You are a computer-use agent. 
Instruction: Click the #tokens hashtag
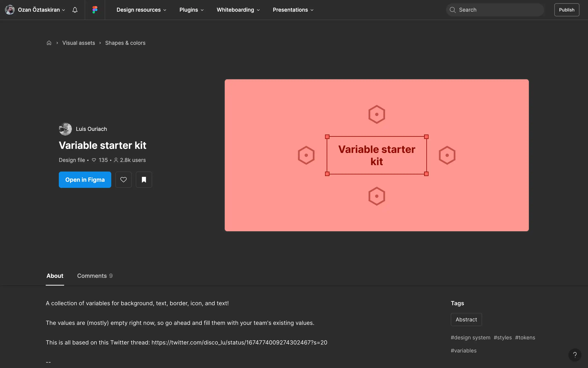[525, 338]
